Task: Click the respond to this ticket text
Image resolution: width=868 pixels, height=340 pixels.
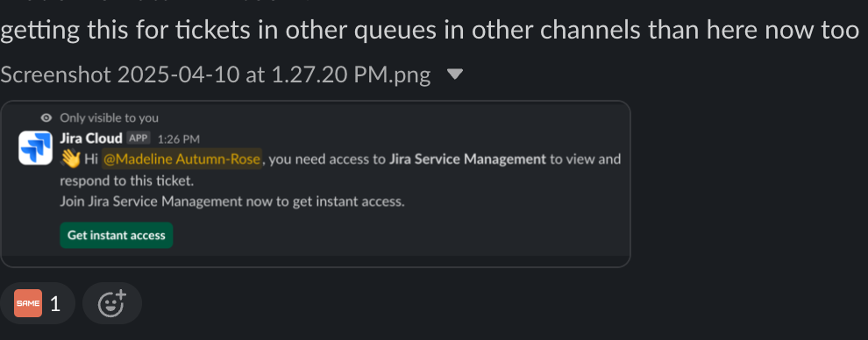Action: [x=127, y=181]
